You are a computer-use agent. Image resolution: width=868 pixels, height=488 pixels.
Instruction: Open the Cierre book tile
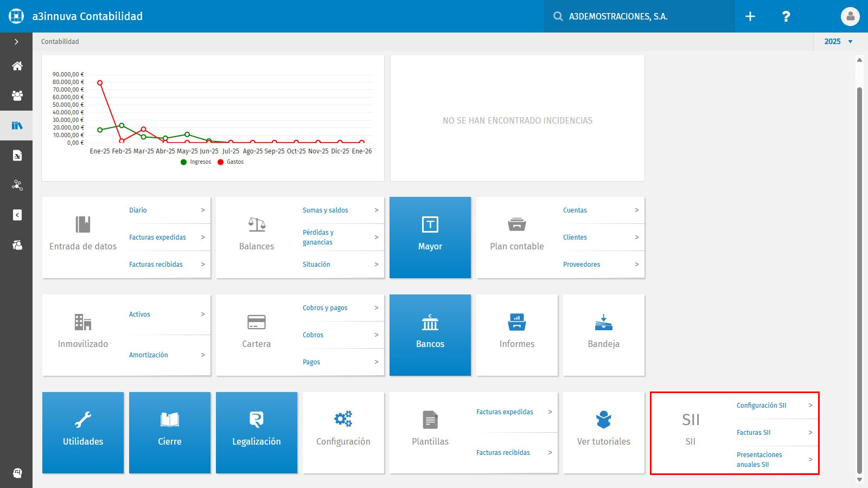pyautogui.click(x=170, y=433)
